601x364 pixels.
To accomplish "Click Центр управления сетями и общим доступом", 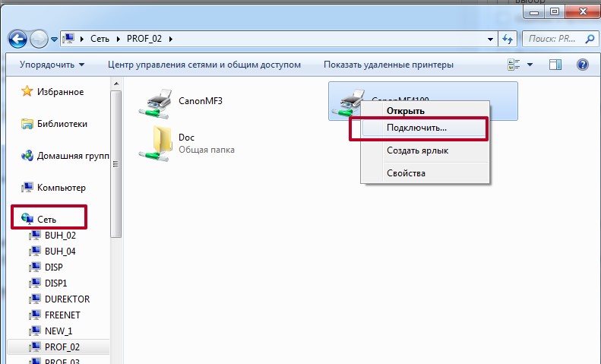I will coord(204,65).
